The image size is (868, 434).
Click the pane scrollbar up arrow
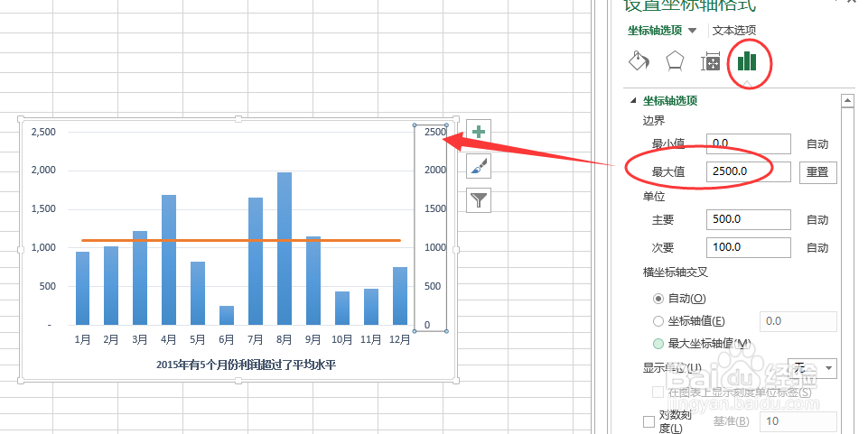(847, 101)
